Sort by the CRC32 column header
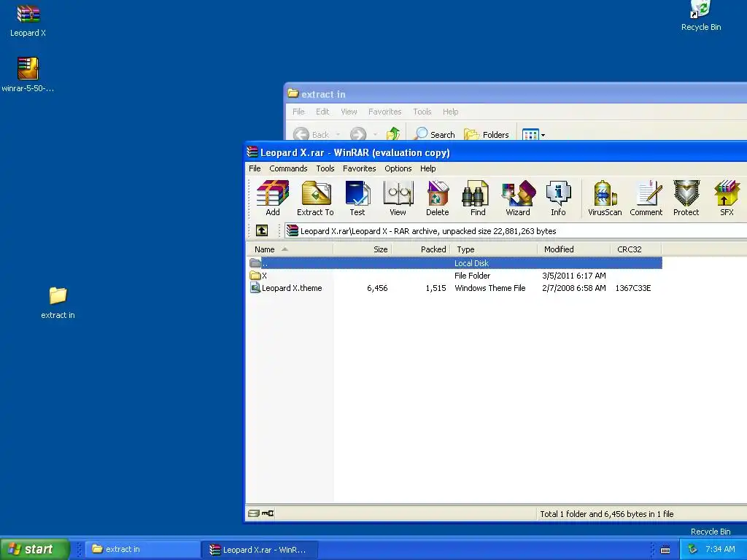 point(635,249)
